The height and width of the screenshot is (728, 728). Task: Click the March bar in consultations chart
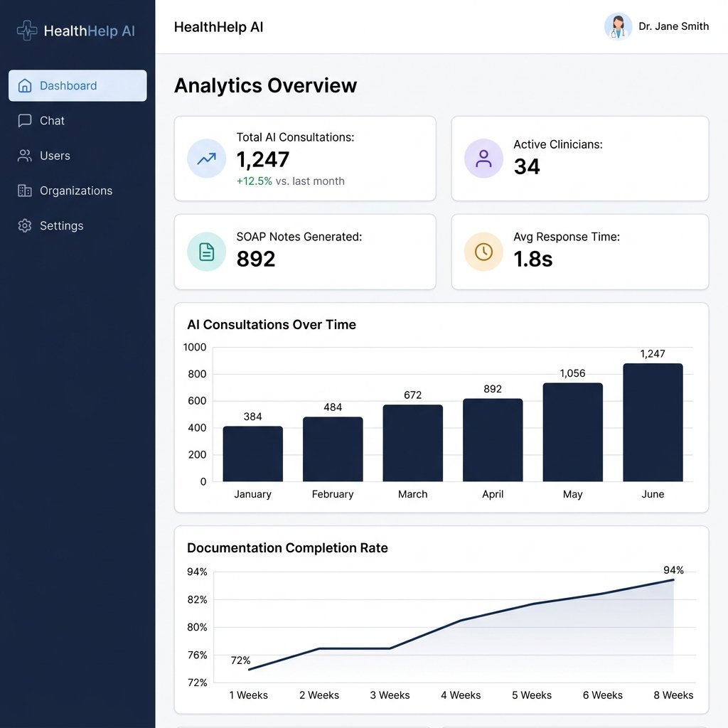point(413,443)
